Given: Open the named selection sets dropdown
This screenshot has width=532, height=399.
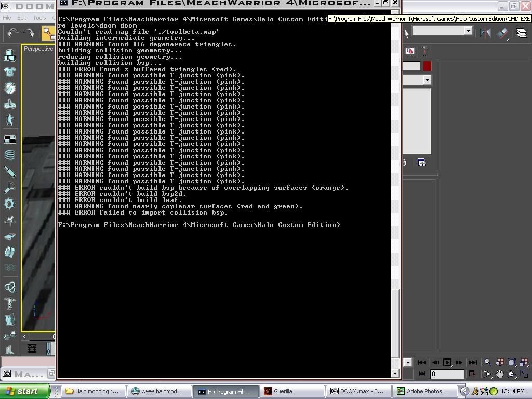Looking at the screenshot, I should click(x=468, y=31).
